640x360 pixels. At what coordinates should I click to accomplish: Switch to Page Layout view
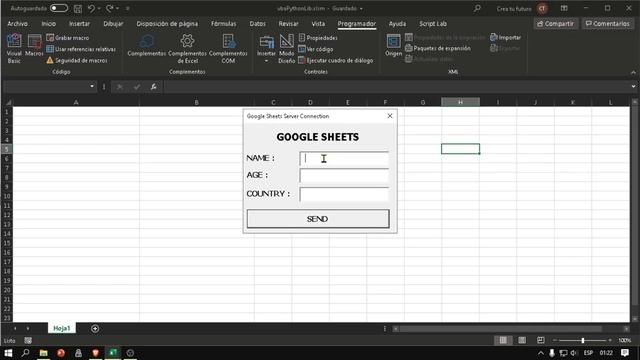[x=522, y=340]
